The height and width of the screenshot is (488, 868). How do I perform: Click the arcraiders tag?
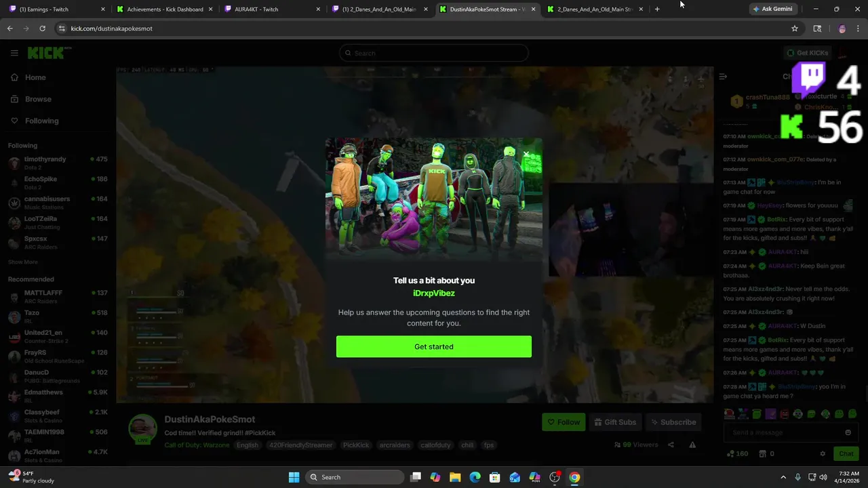(x=395, y=445)
